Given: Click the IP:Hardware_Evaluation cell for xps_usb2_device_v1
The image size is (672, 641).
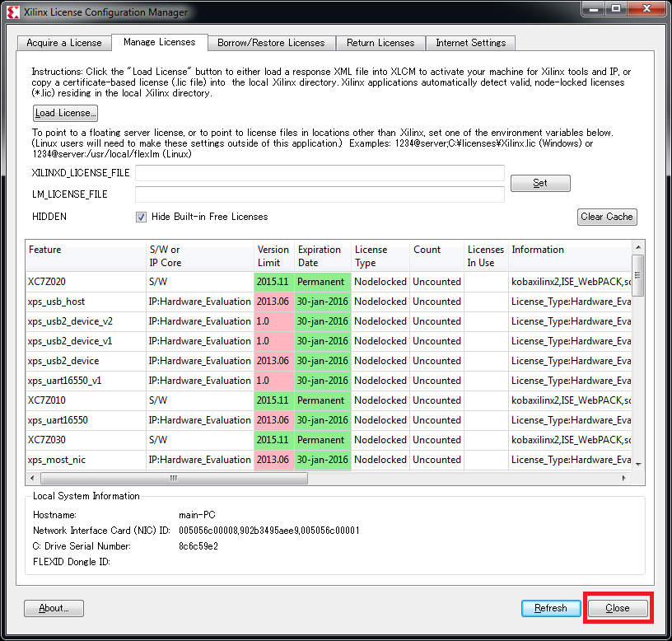Looking at the screenshot, I should pyautogui.click(x=200, y=341).
